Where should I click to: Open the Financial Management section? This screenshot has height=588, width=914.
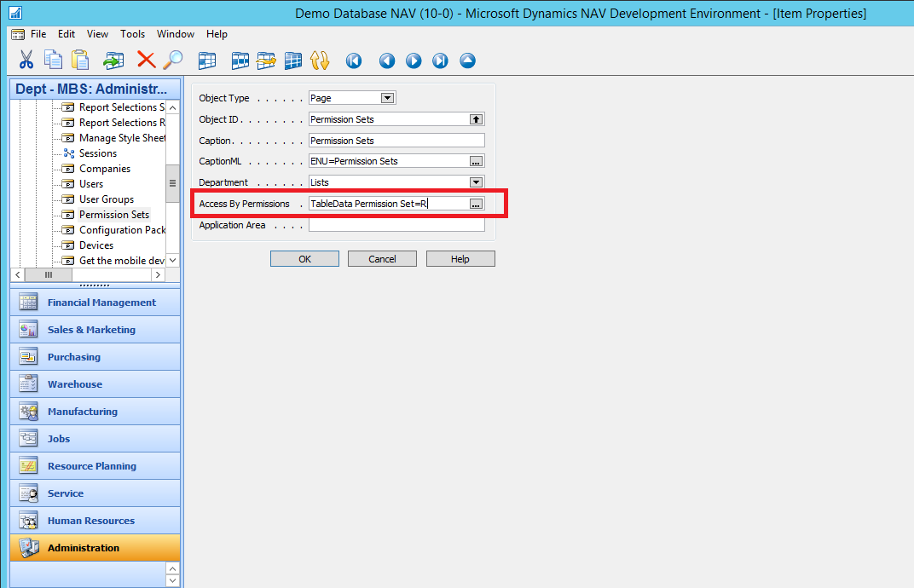point(101,303)
